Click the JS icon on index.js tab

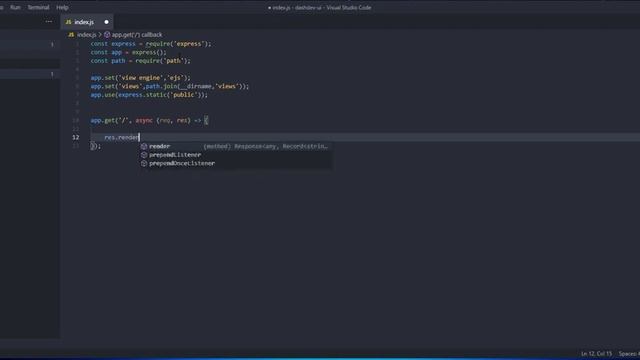click(69, 22)
